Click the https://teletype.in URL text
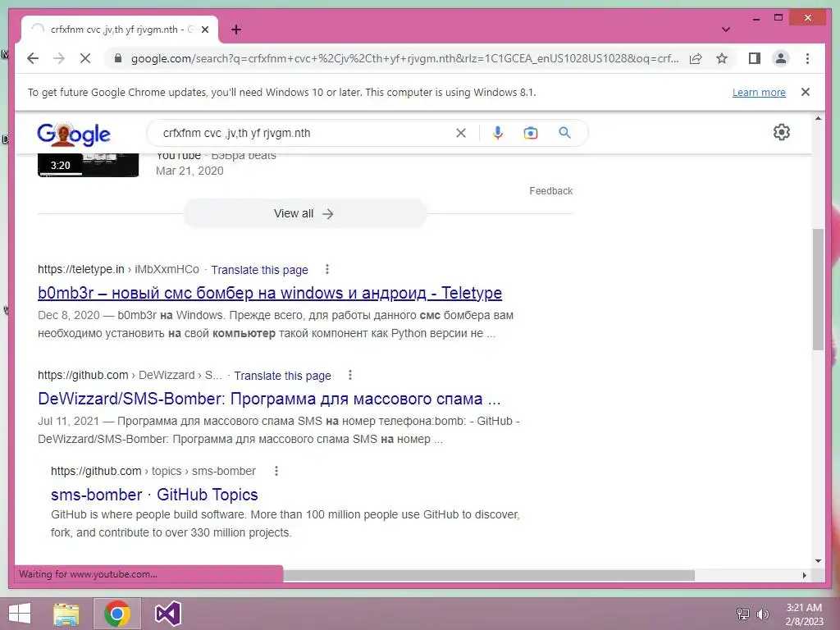This screenshot has height=630, width=840. (81, 269)
